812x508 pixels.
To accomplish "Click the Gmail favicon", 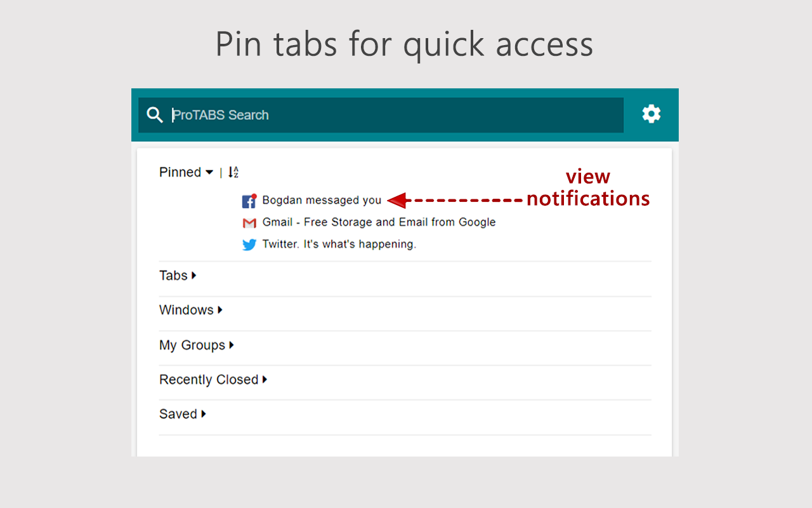I will [249, 223].
